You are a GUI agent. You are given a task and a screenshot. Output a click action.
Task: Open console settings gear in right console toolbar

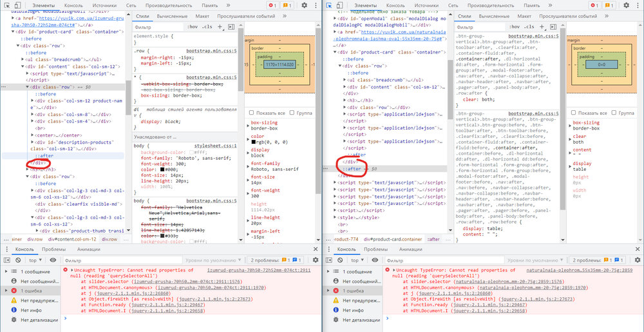tap(638, 260)
